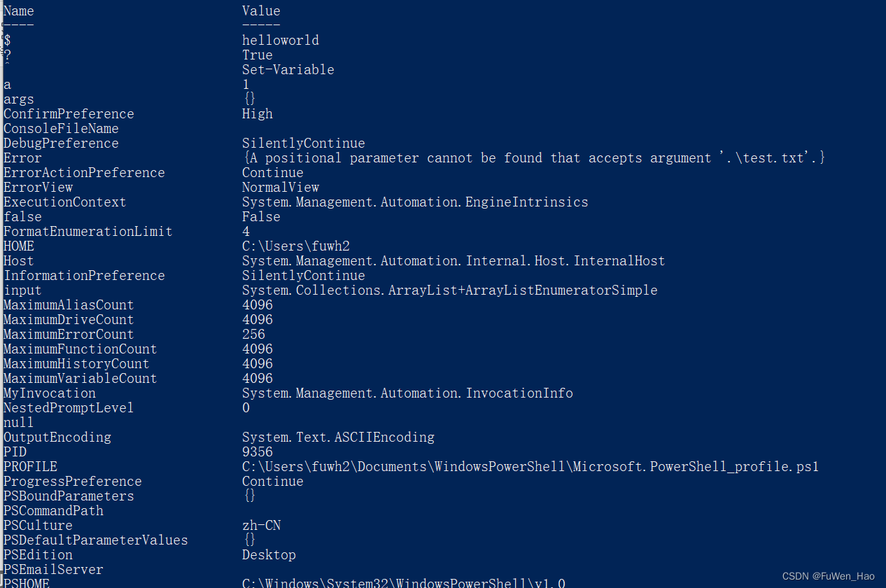Click the helloworld value text
The height and width of the screenshot is (588, 886).
281,41
